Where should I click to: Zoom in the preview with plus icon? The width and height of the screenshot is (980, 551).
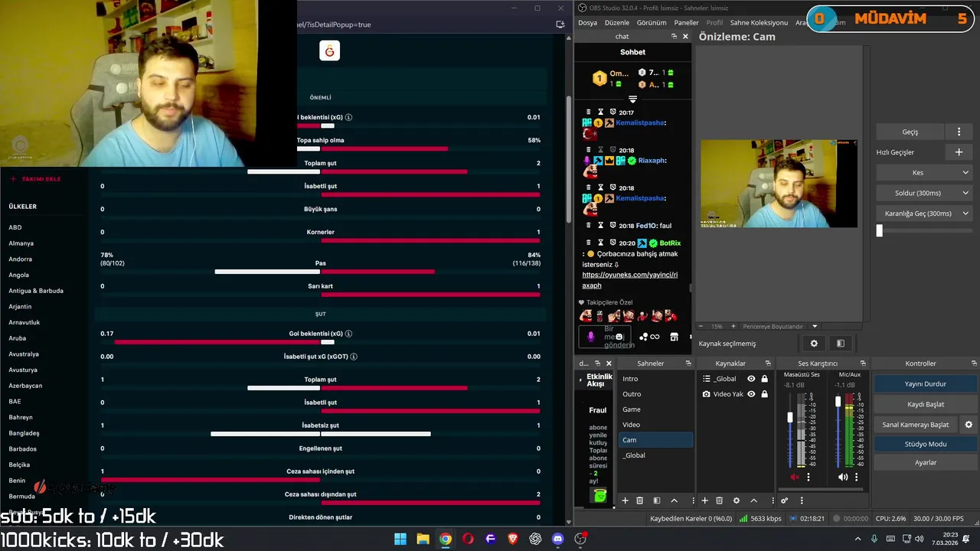733,326
